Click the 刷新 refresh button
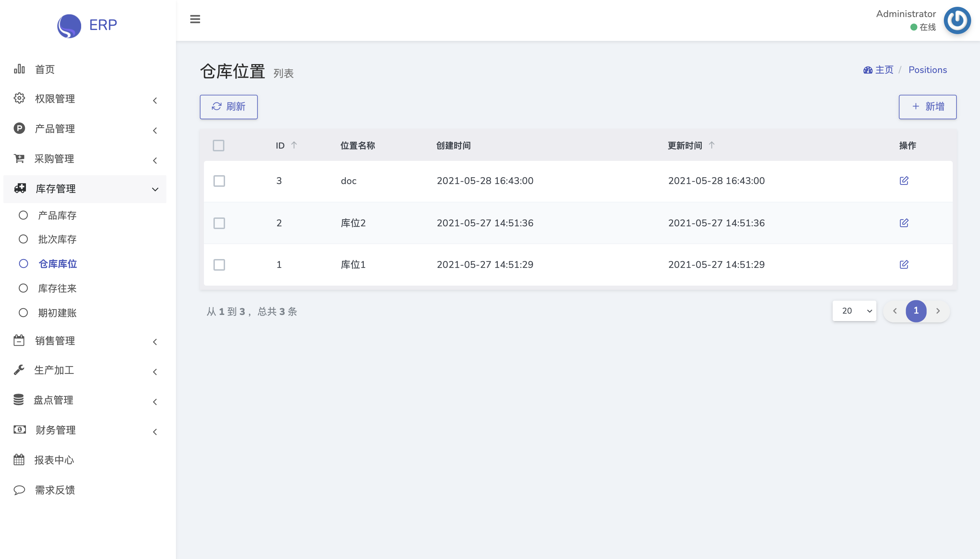Viewport: 980px width, 559px height. 228,107
